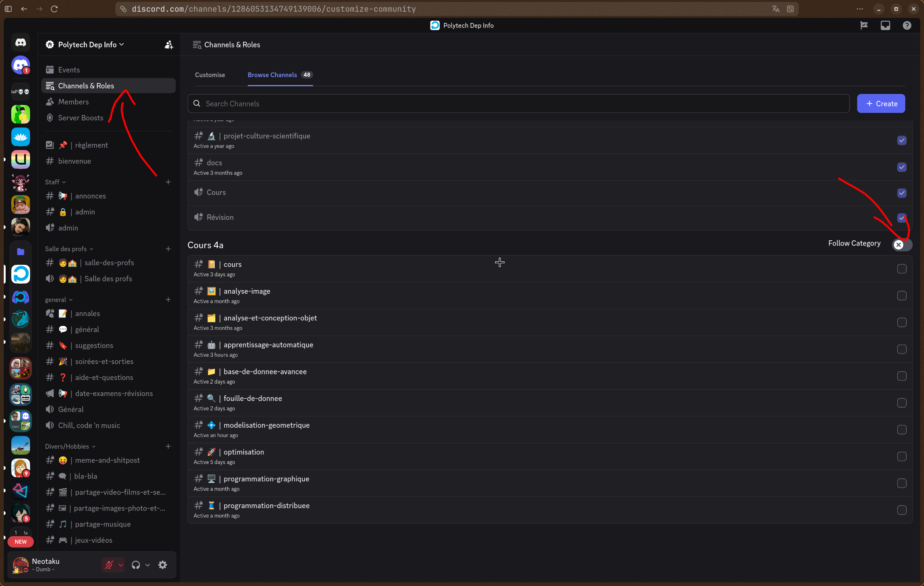
Task: Focus the Search Channels input field
Action: [518, 104]
